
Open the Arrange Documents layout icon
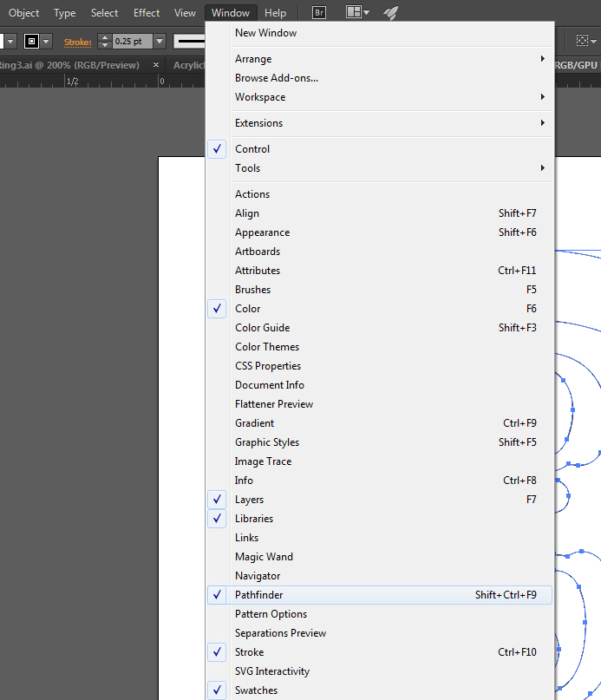[x=353, y=12]
